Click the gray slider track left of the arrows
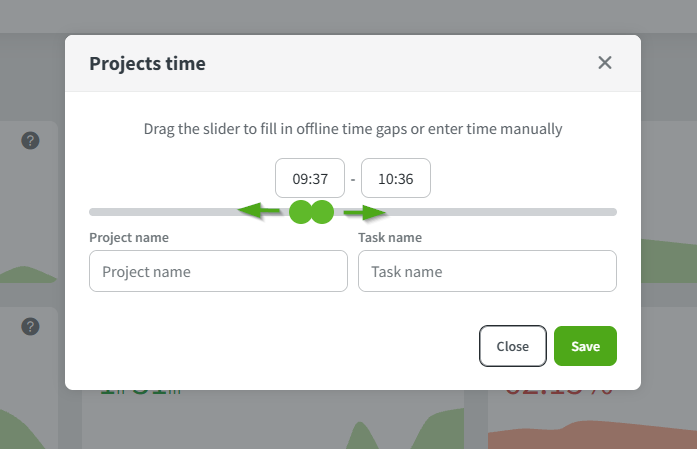The height and width of the screenshot is (449, 697). [x=160, y=212]
